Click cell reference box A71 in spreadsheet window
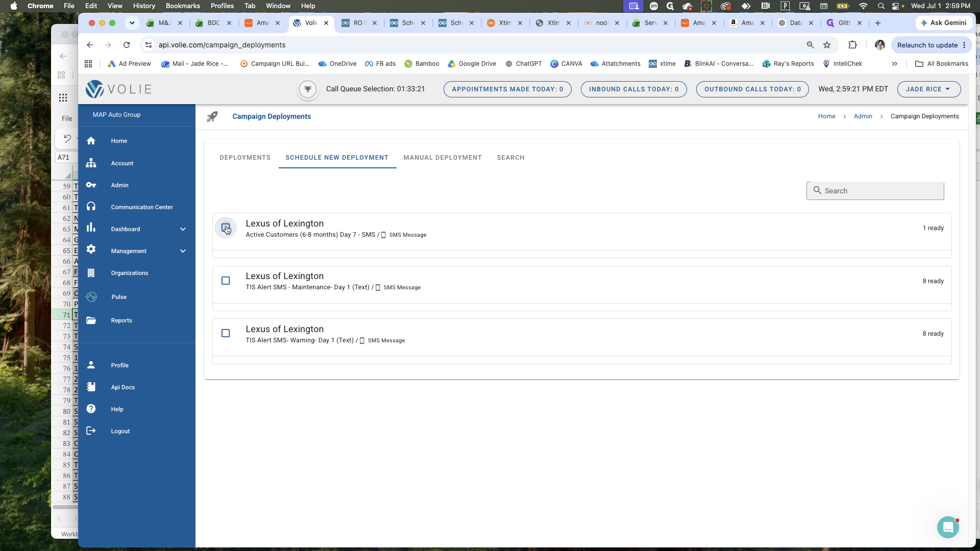 coord(65,157)
